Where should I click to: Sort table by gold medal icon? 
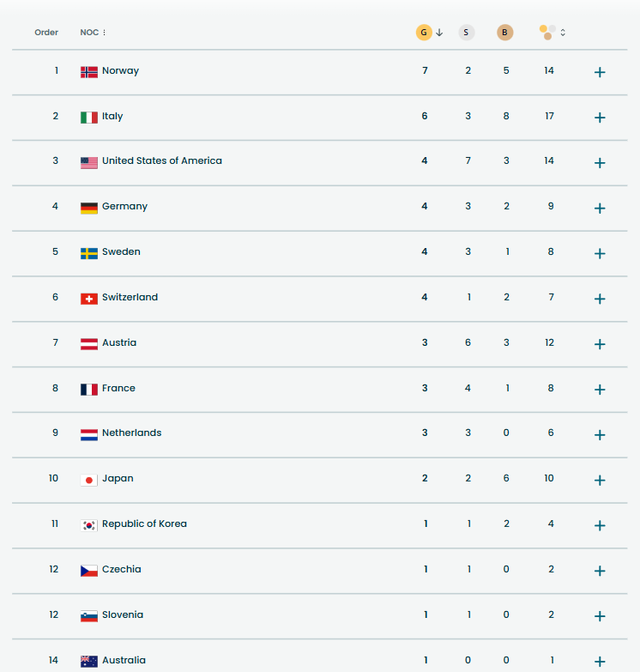click(x=424, y=33)
